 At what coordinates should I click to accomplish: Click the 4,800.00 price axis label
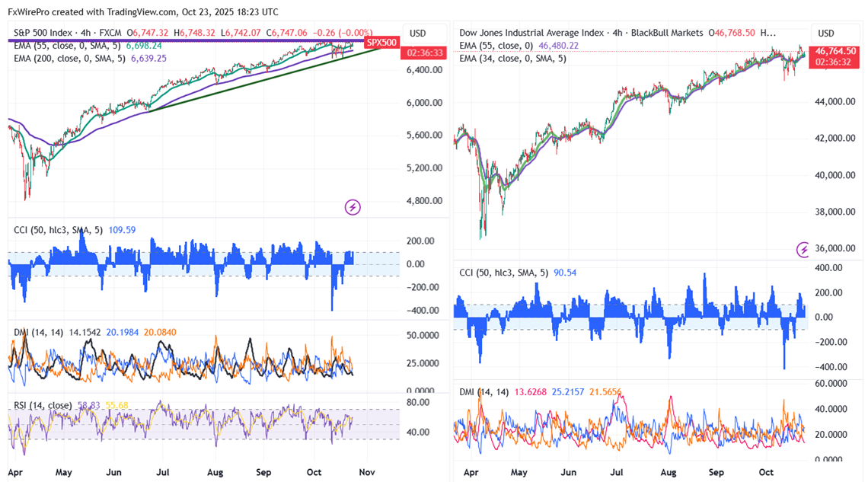pyautogui.click(x=425, y=200)
